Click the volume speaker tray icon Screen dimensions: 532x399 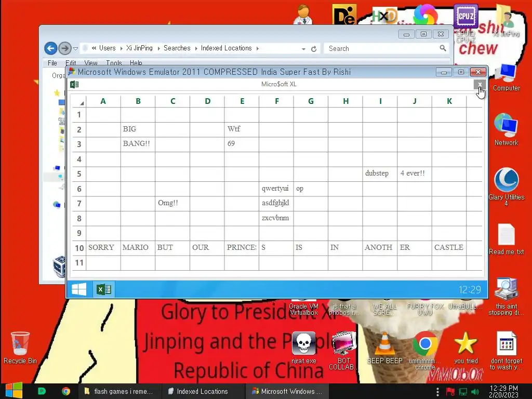[475, 392]
